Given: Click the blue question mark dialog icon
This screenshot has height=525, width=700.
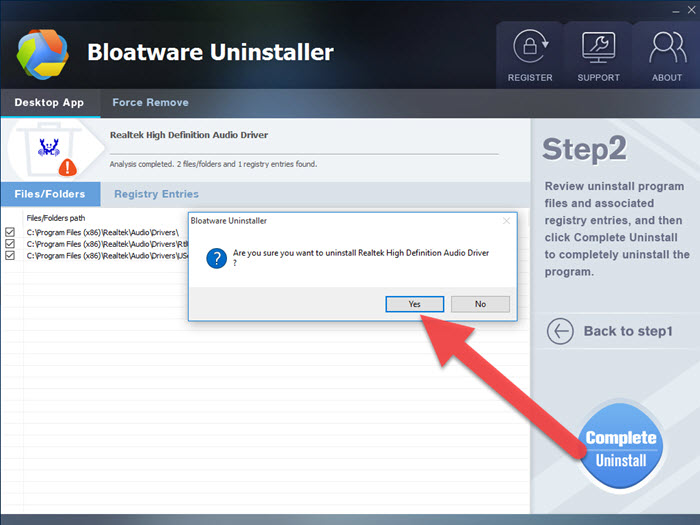Looking at the screenshot, I should pyautogui.click(x=217, y=258).
